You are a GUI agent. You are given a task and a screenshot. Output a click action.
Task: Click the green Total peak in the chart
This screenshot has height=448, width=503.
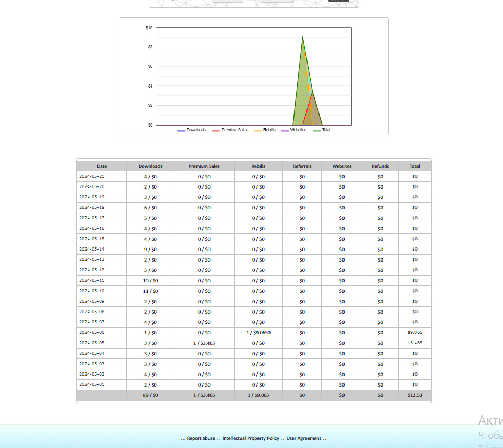click(x=302, y=37)
